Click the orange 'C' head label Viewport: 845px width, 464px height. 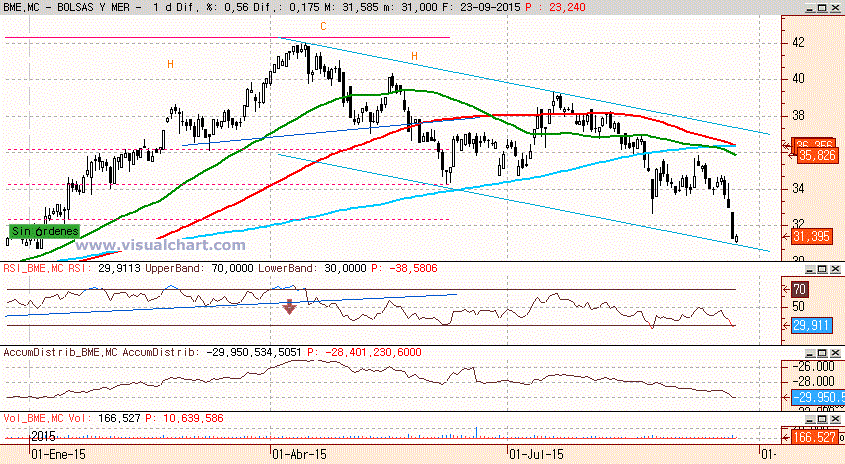[323, 26]
